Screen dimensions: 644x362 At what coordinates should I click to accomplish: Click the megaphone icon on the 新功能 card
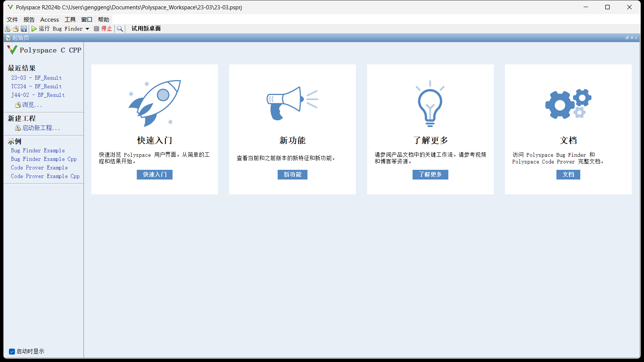coord(292,104)
